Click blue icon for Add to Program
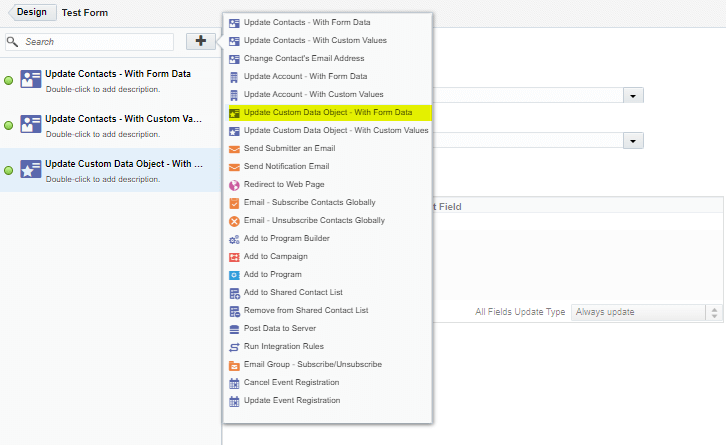The width and height of the screenshot is (726, 445). pos(234,275)
